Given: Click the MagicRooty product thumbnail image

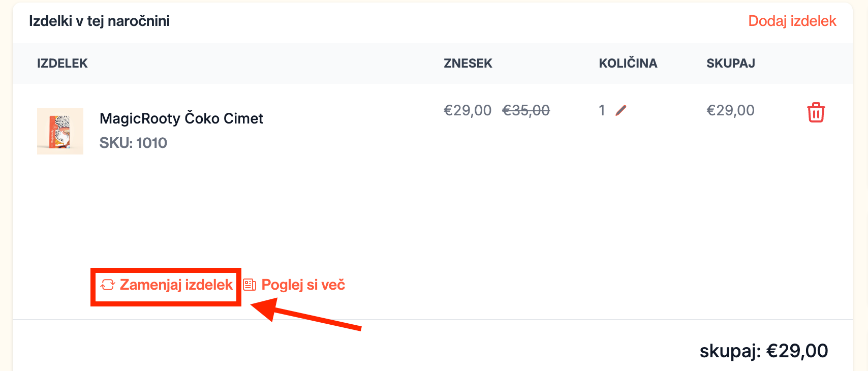Looking at the screenshot, I should tap(60, 131).
